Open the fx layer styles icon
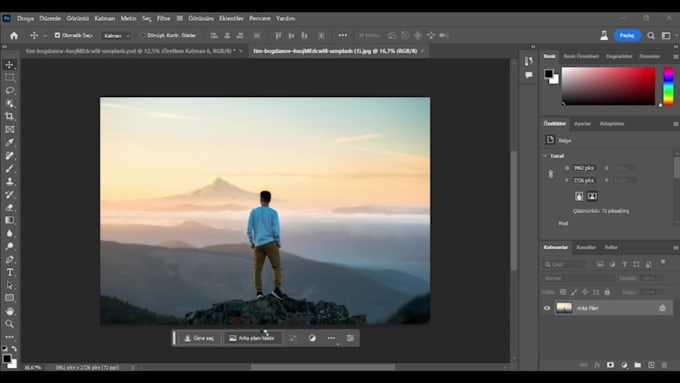 click(x=597, y=365)
